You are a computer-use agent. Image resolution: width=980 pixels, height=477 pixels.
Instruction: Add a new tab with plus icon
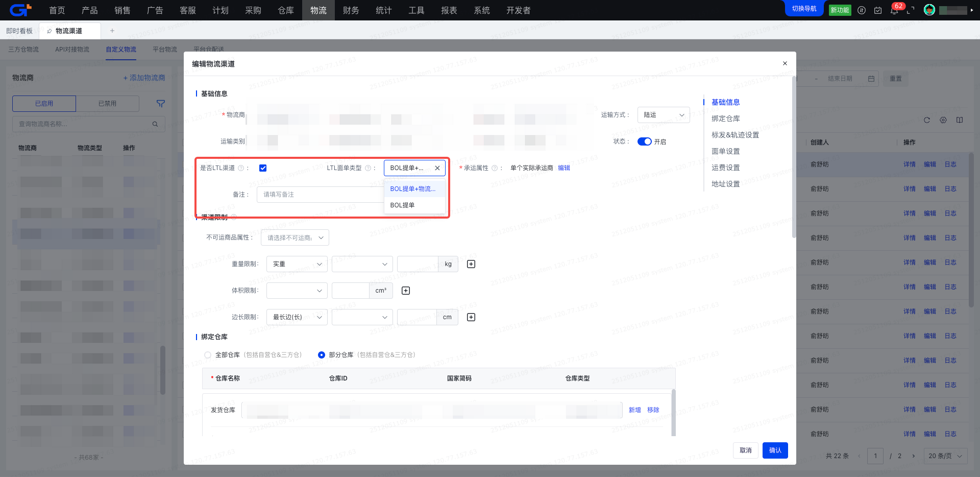click(112, 31)
